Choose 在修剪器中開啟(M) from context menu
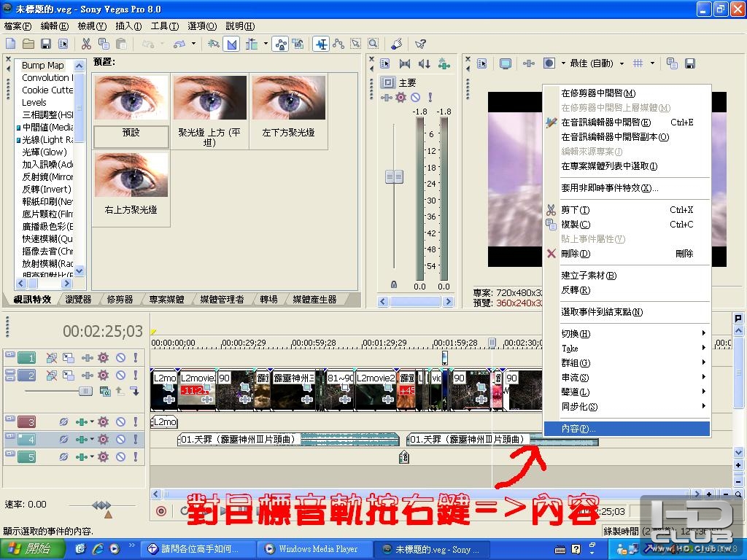This screenshot has width=747, height=560. point(627,93)
